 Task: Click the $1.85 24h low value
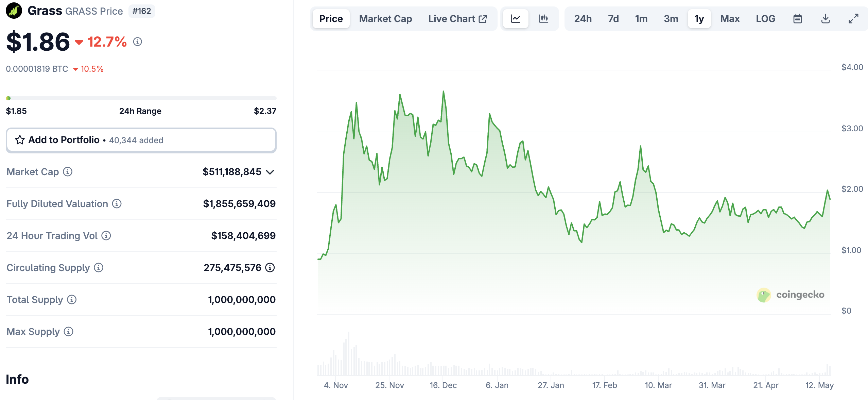16,111
